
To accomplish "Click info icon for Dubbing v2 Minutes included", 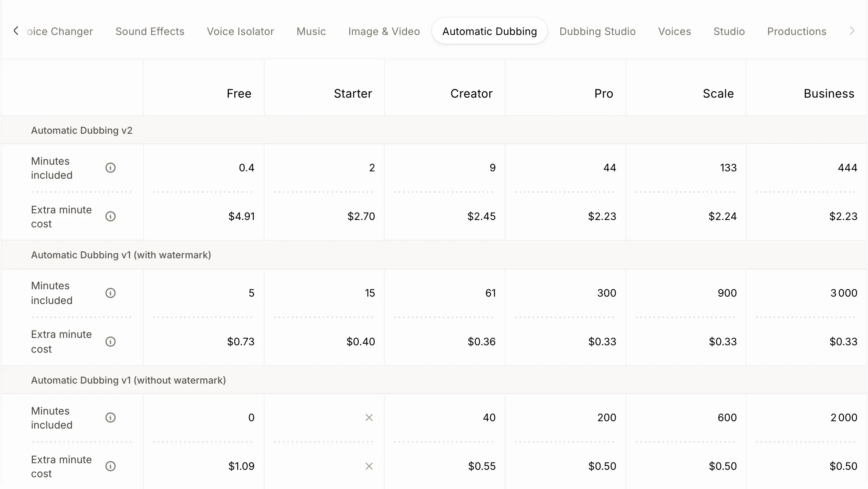I will point(111,168).
